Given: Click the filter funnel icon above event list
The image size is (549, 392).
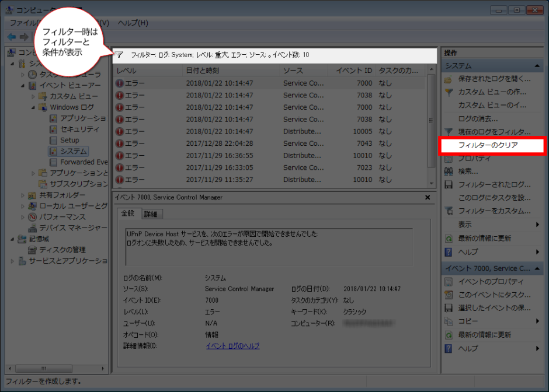Looking at the screenshot, I should pos(119,55).
